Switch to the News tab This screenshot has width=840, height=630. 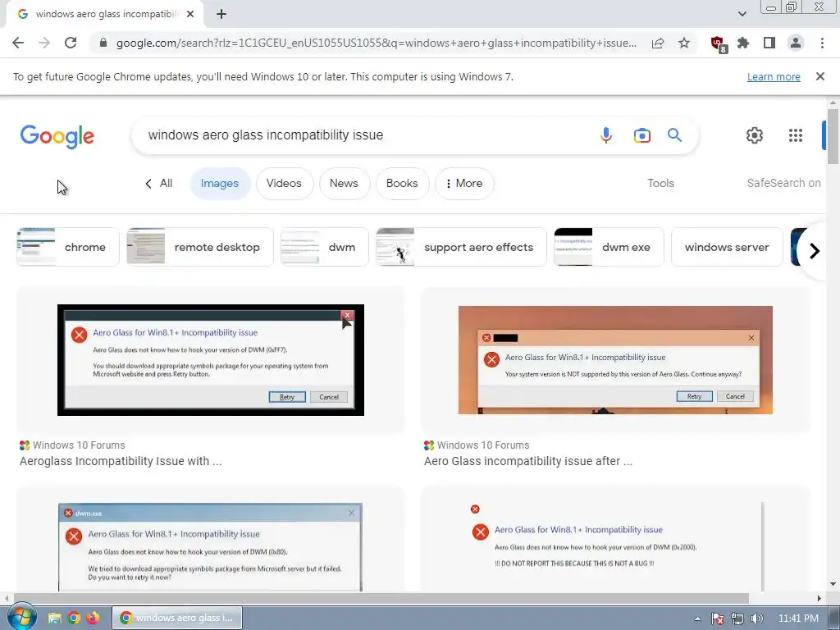click(344, 183)
